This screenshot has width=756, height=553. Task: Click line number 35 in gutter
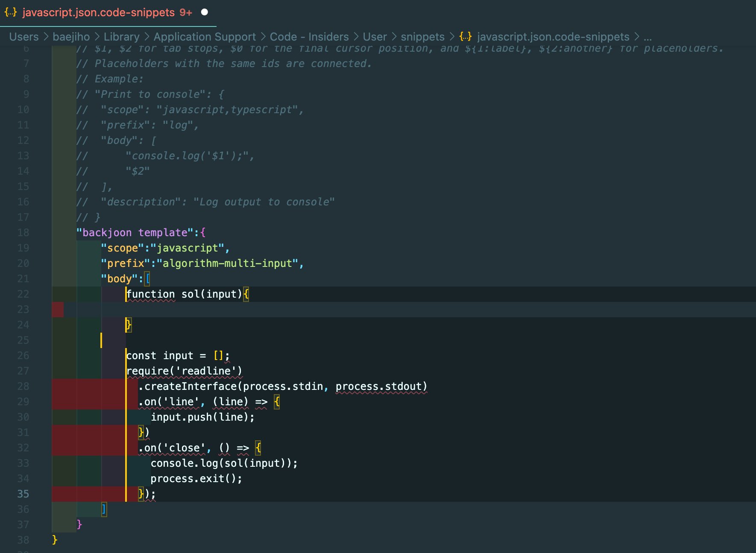[x=23, y=494]
